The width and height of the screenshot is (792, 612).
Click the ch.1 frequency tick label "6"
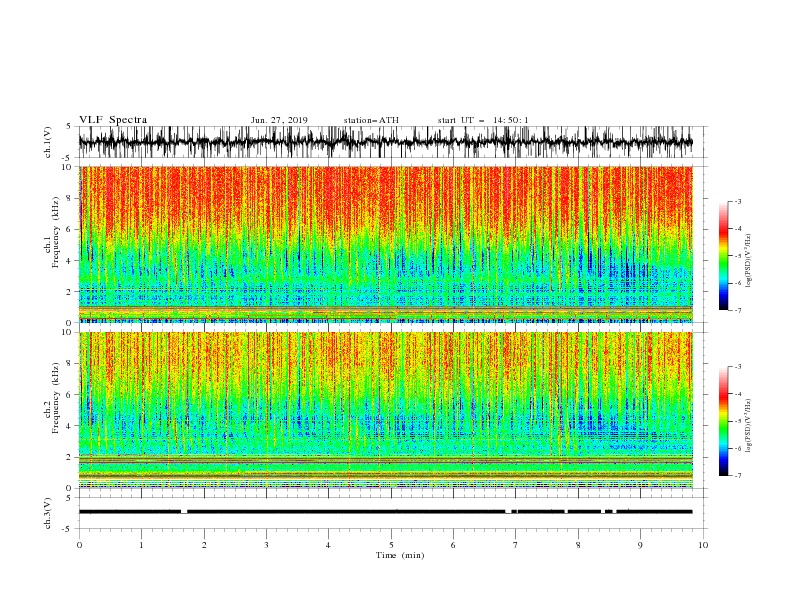tap(71, 229)
